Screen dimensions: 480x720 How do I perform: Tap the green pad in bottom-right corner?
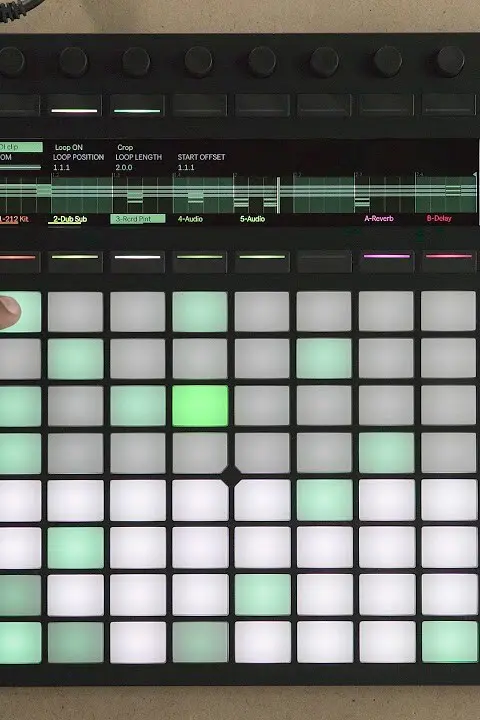(x=449, y=642)
